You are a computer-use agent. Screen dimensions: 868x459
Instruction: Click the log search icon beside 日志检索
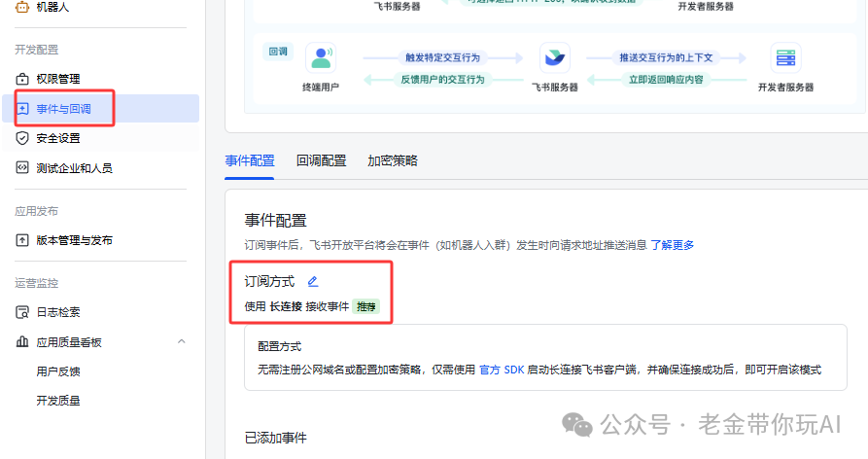pos(22,312)
